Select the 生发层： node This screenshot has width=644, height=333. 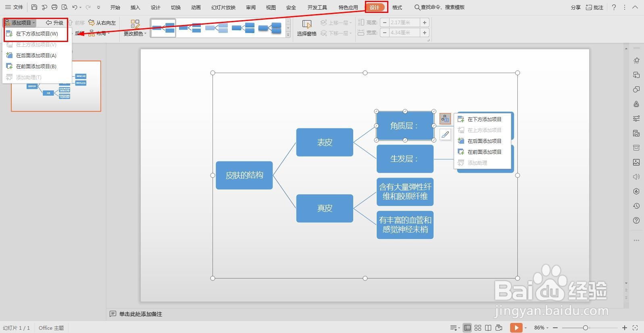(x=405, y=159)
